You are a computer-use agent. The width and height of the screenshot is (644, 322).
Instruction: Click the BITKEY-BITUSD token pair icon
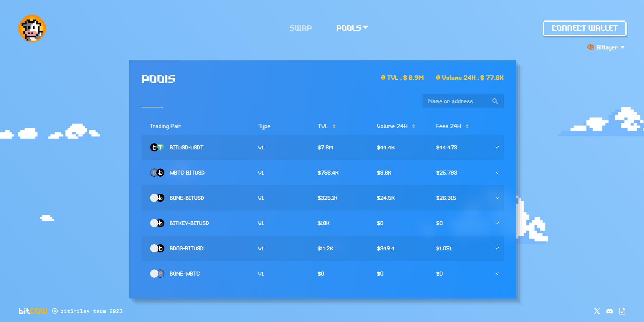(157, 223)
